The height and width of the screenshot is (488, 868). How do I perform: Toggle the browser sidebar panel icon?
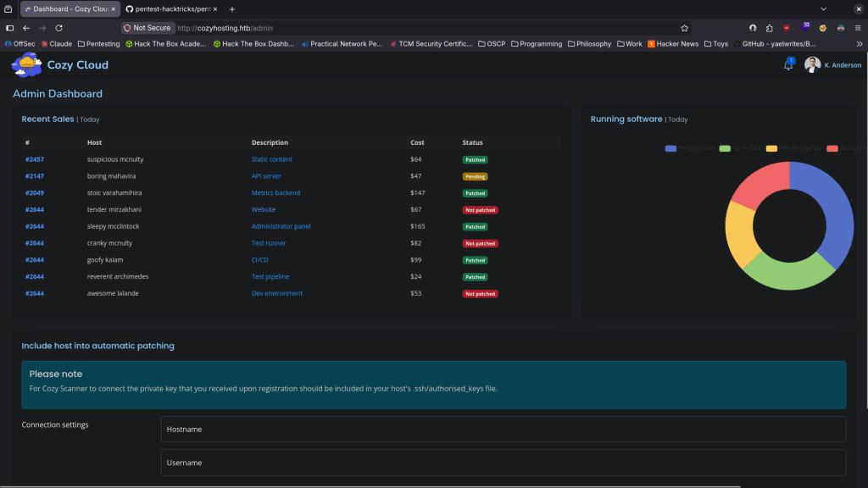tap(10, 28)
